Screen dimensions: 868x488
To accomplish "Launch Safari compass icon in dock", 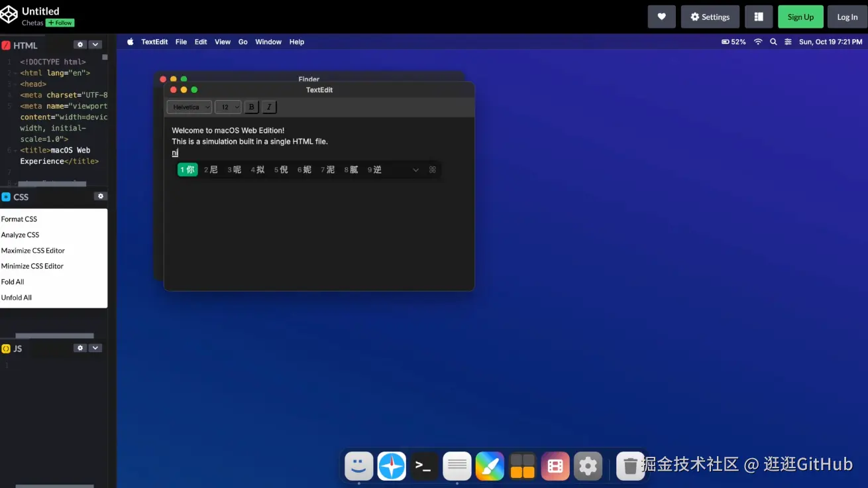I will [392, 466].
